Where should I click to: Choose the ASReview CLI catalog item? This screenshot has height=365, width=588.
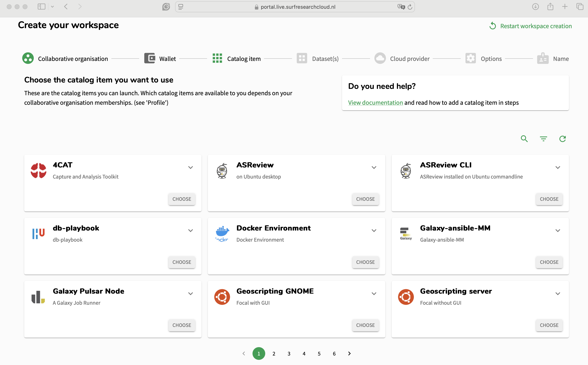pos(549,199)
